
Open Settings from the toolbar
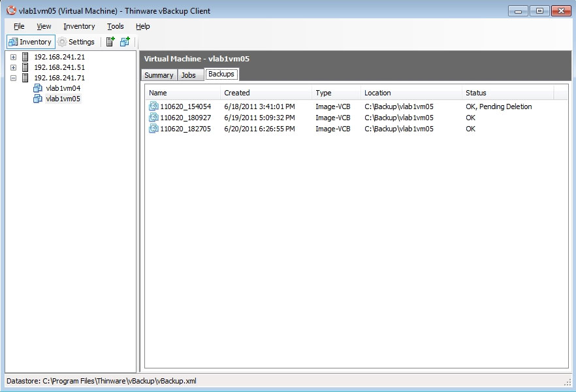coord(76,42)
